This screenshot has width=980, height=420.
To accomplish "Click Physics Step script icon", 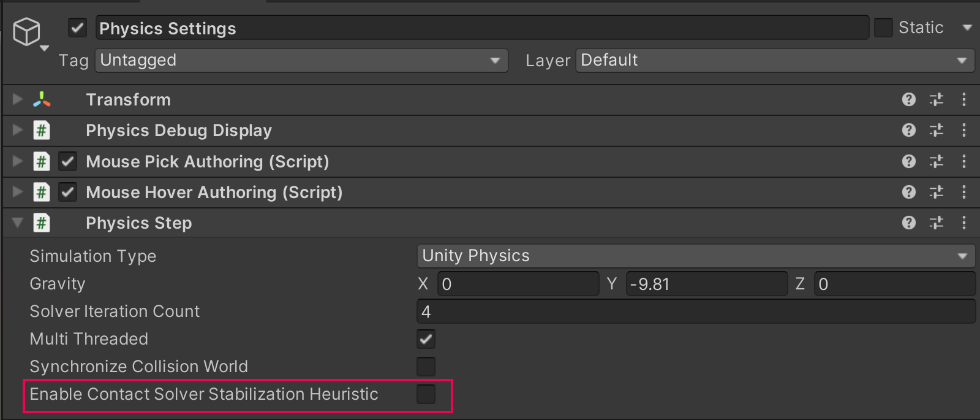I will coord(41,223).
